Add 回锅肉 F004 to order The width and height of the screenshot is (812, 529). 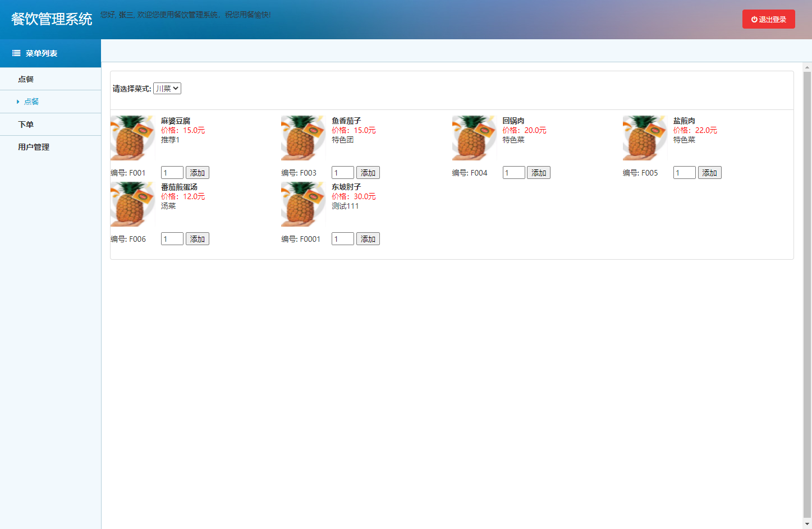(539, 173)
